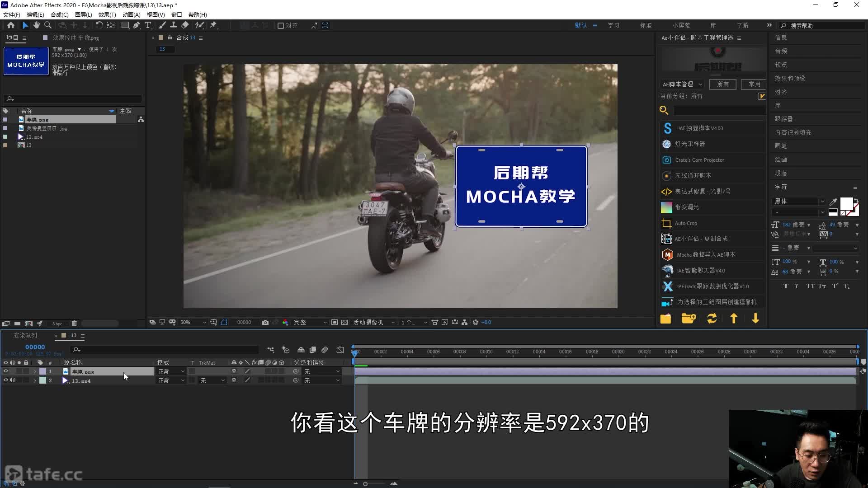
Task: Launch Crate's Cam Projector script
Action: tap(699, 160)
